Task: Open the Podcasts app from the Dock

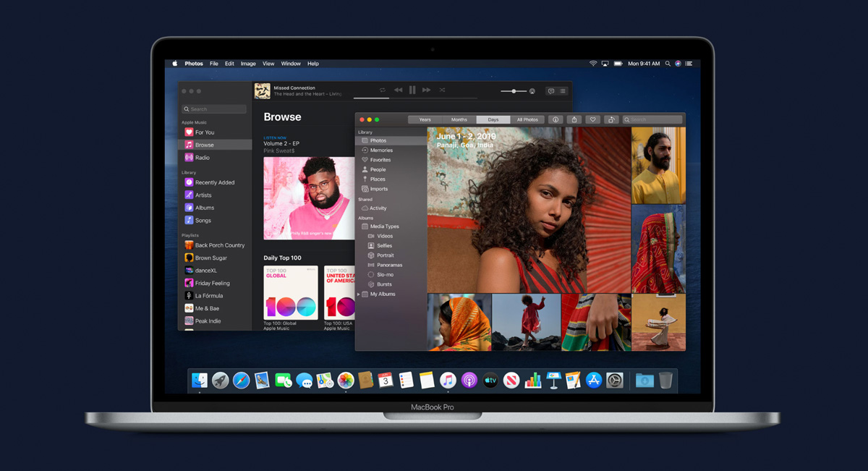Action: click(x=469, y=380)
